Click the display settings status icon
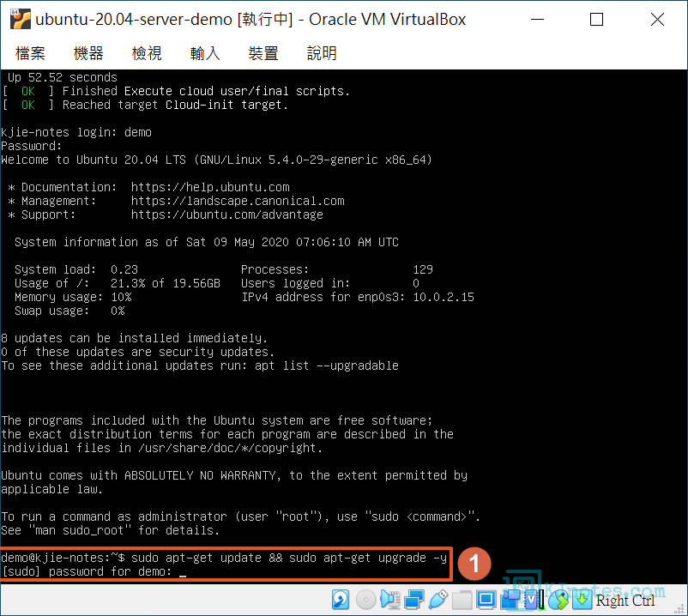The height and width of the screenshot is (616, 688). (486, 600)
